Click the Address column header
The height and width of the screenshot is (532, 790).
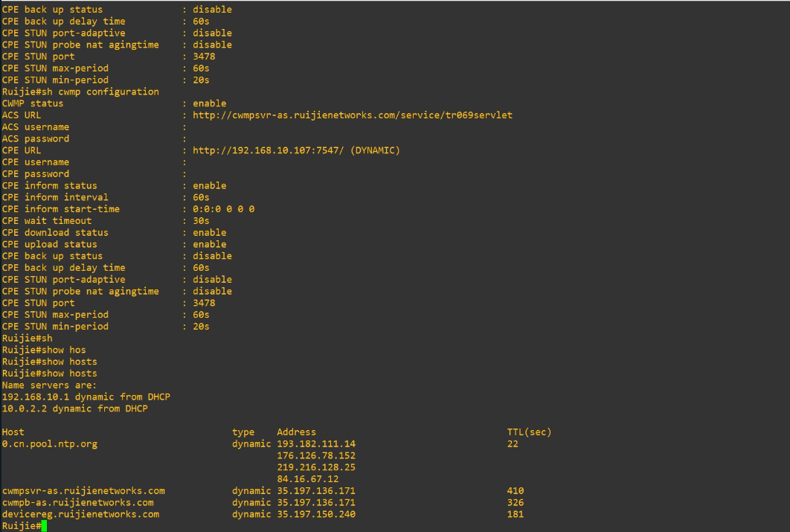tap(296, 432)
